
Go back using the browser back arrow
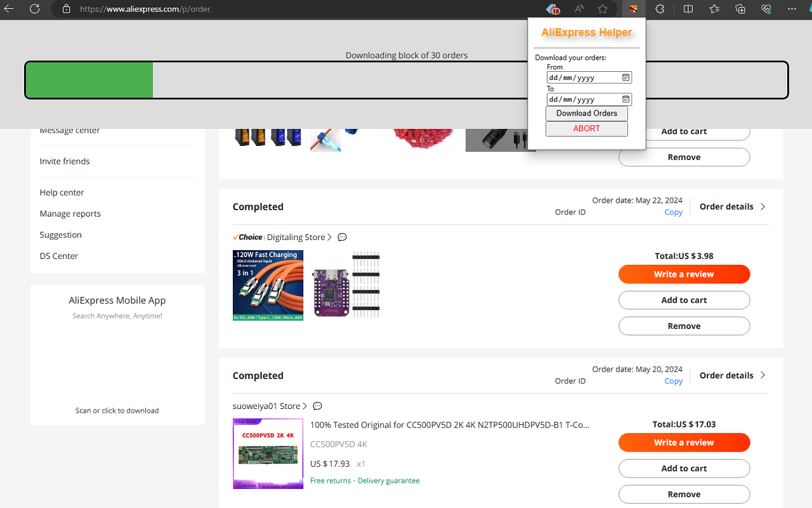click(9, 9)
